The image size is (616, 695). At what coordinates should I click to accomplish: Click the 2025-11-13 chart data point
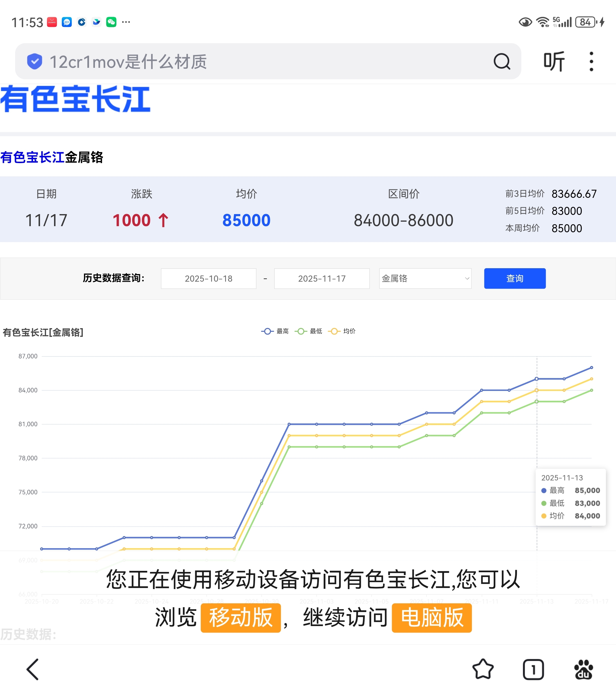[x=536, y=379]
